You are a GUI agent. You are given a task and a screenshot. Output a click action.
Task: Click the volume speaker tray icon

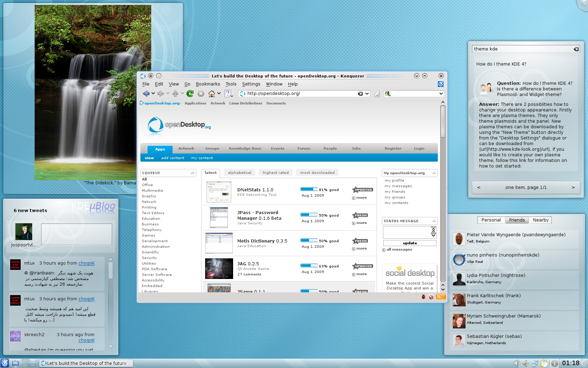tap(525, 363)
